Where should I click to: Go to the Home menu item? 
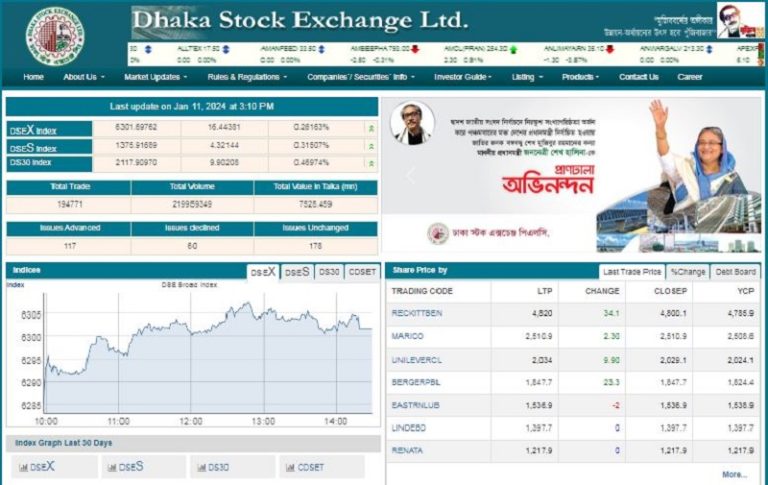[x=33, y=77]
